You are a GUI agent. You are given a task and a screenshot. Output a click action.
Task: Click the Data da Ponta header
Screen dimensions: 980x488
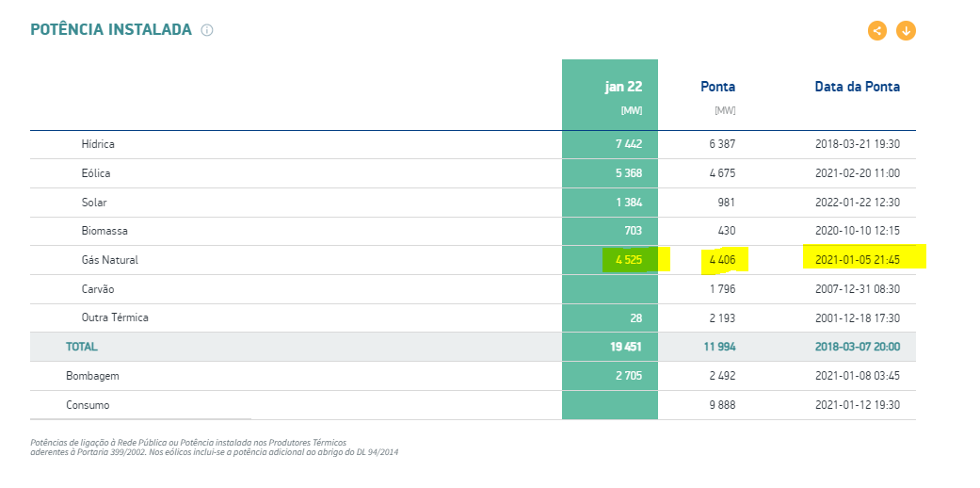[857, 87]
